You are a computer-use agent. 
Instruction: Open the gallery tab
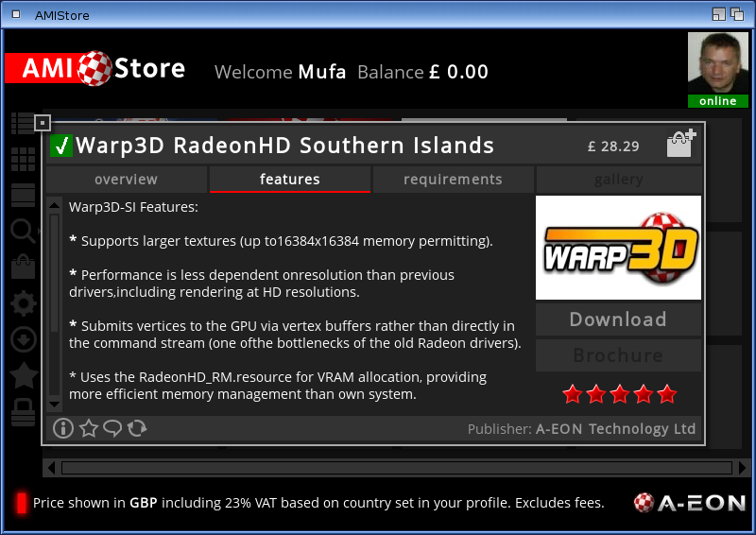coord(619,180)
